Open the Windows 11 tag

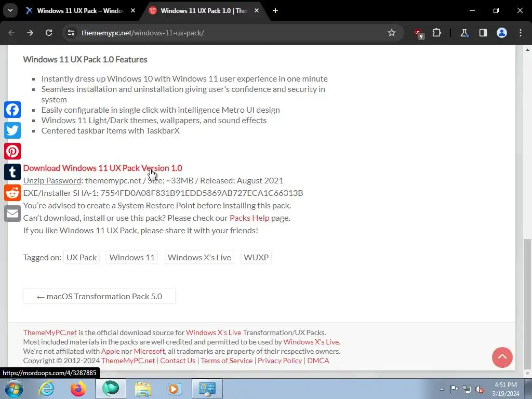pos(132,258)
